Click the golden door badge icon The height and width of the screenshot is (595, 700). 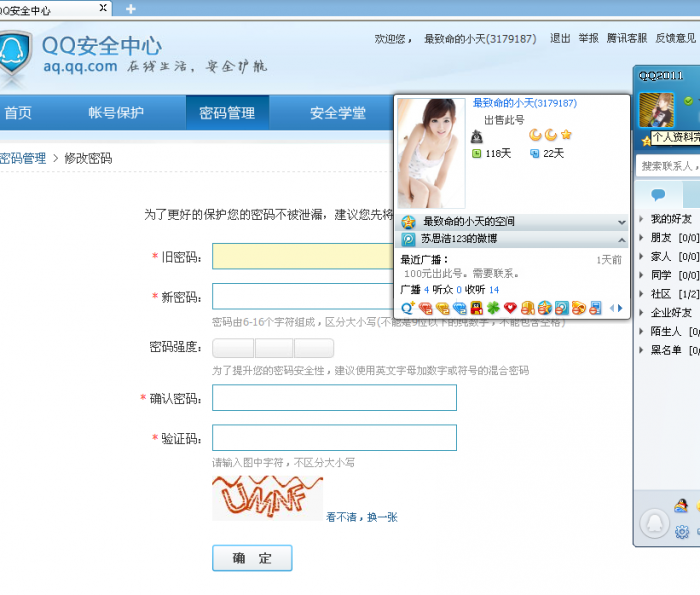tap(528, 308)
